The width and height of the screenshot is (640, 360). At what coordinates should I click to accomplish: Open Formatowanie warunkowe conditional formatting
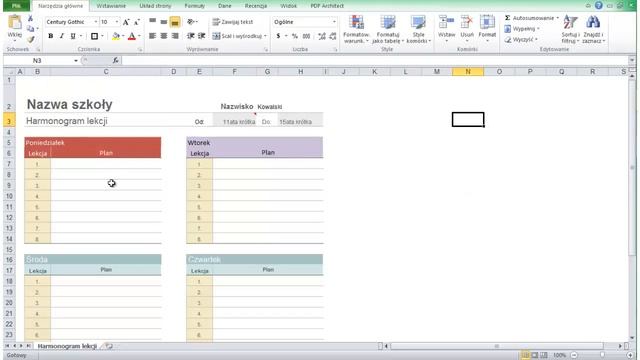356,29
